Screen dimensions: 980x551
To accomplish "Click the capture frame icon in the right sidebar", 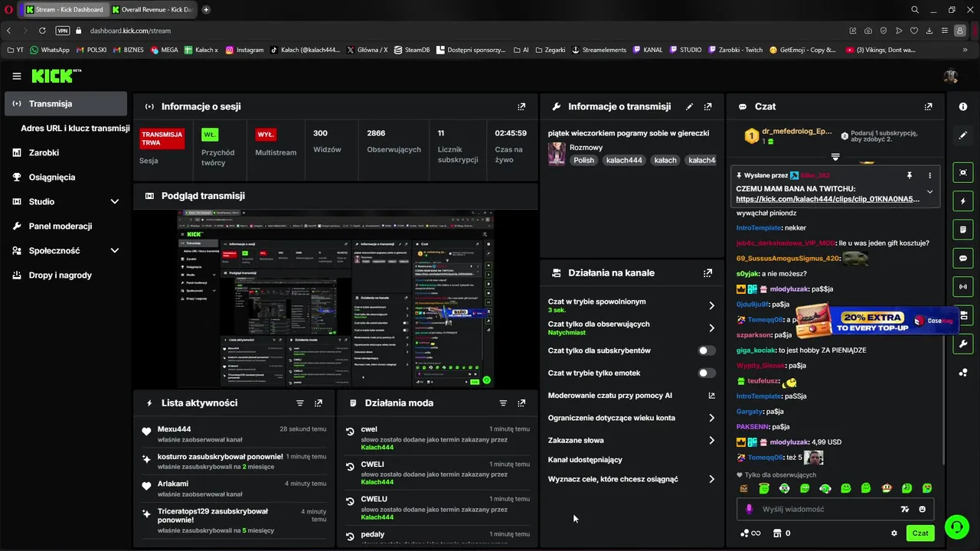I will tap(963, 173).
